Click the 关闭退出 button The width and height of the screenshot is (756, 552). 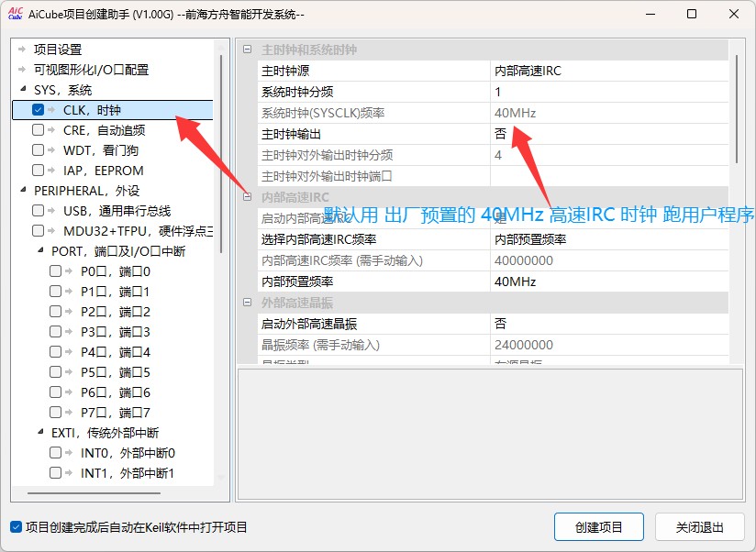click(700, 527)
